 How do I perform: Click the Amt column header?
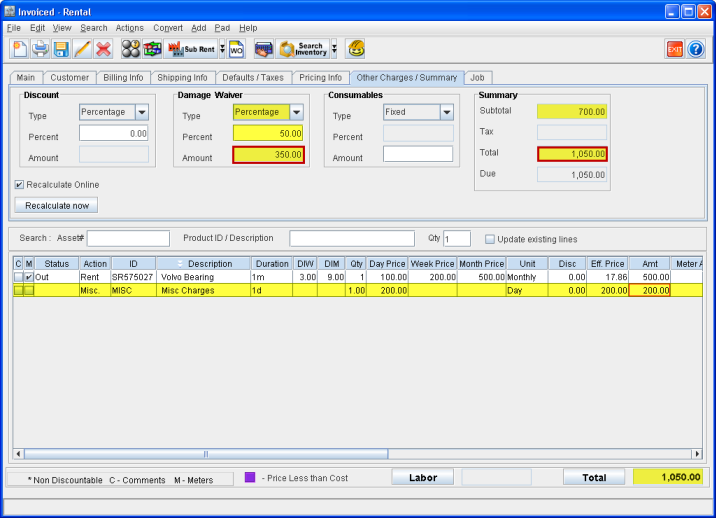(x=649, y=264)
